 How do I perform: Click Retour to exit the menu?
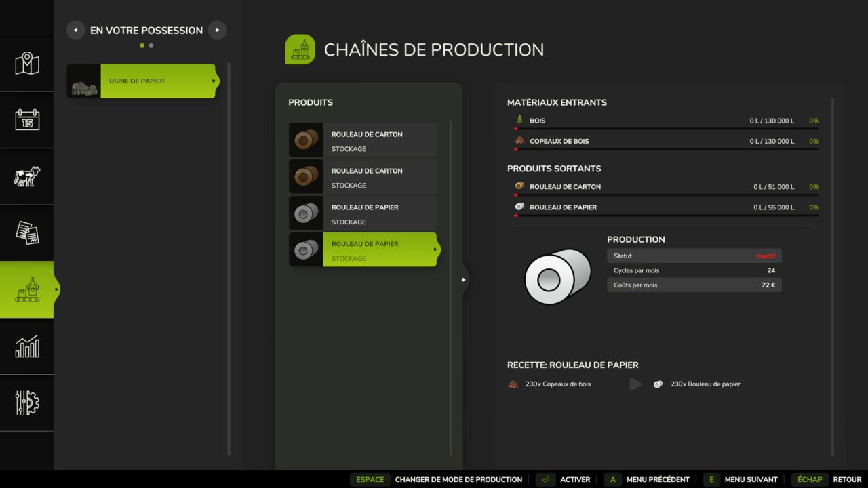[x=828, y=479]
